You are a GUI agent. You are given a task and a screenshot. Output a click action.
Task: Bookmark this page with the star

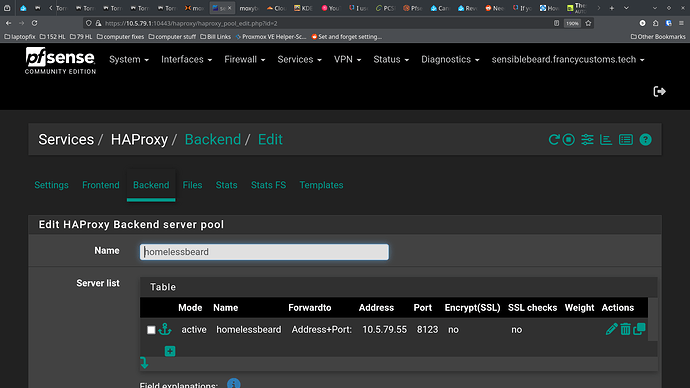click(x=588, y=23)
